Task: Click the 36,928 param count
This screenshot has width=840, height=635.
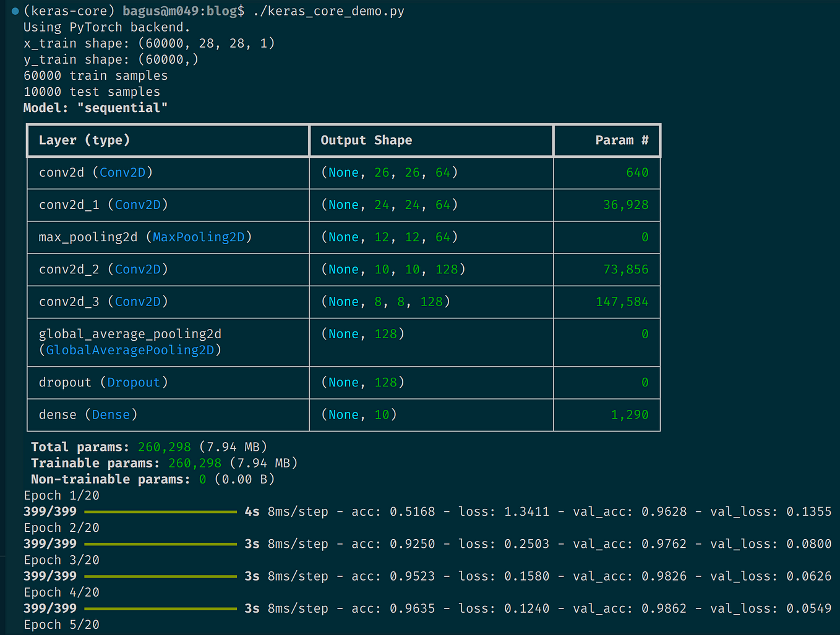Action: [626, 205]
